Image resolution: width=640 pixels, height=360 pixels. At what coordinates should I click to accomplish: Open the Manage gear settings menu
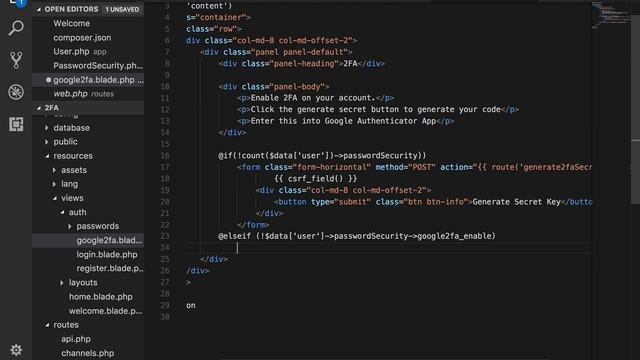pos(16,350)
